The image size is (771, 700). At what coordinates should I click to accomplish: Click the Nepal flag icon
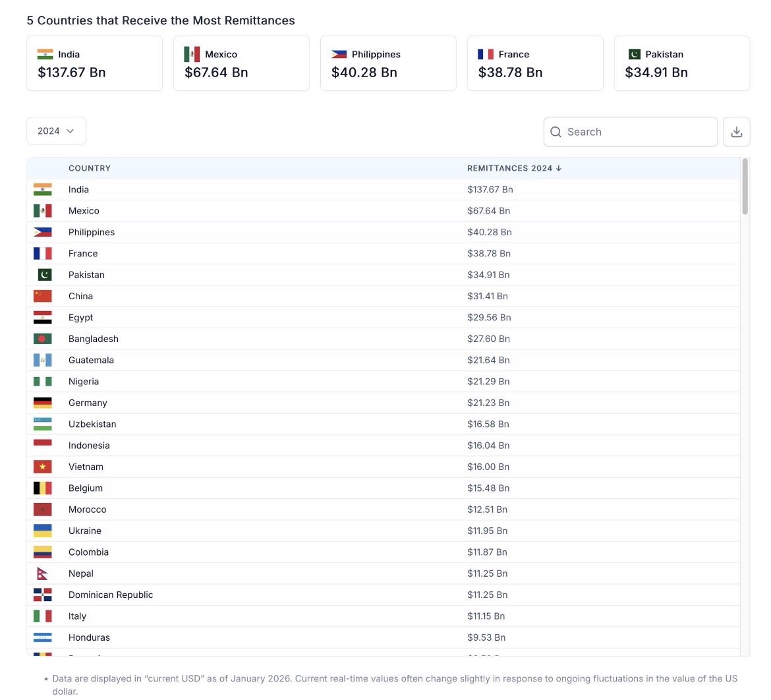42,573
